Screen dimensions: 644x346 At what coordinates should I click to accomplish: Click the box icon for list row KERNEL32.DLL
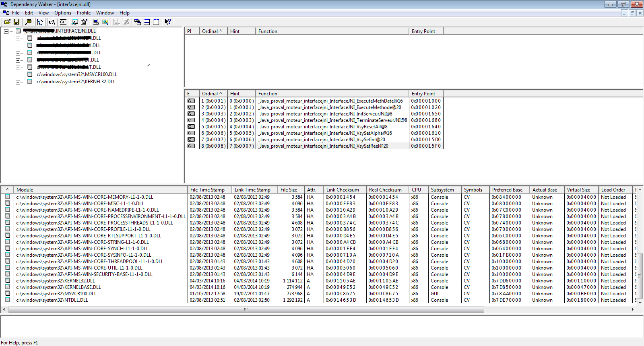[8, 280]
